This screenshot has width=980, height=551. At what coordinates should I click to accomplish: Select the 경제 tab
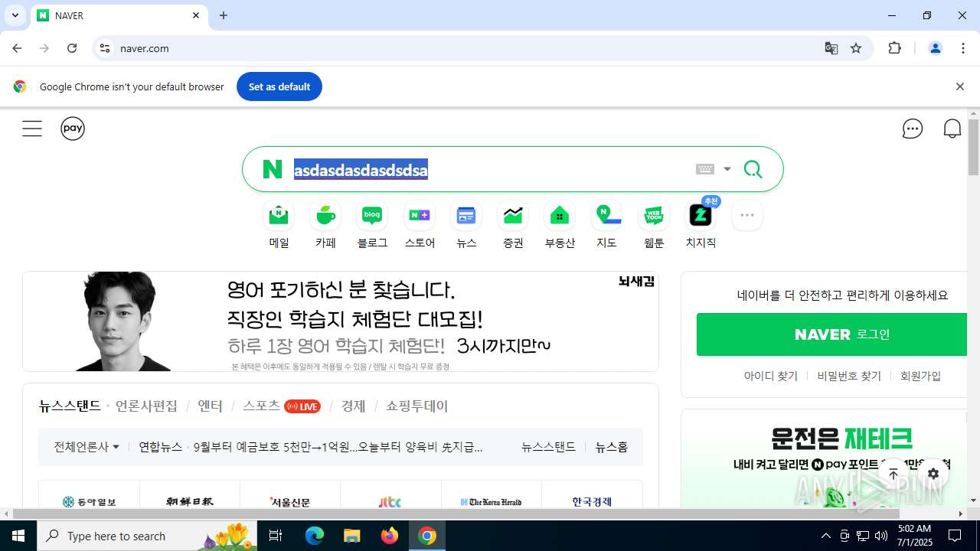click(x=353, y=406)
